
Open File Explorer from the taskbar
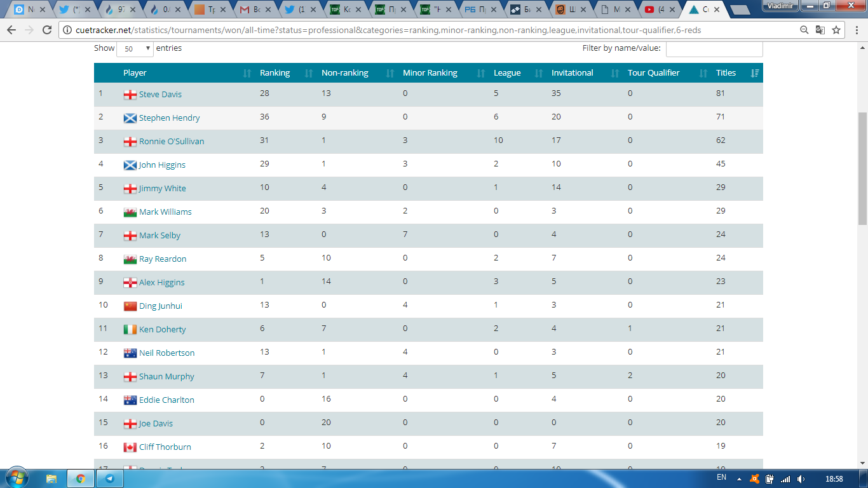pos(51,478)
